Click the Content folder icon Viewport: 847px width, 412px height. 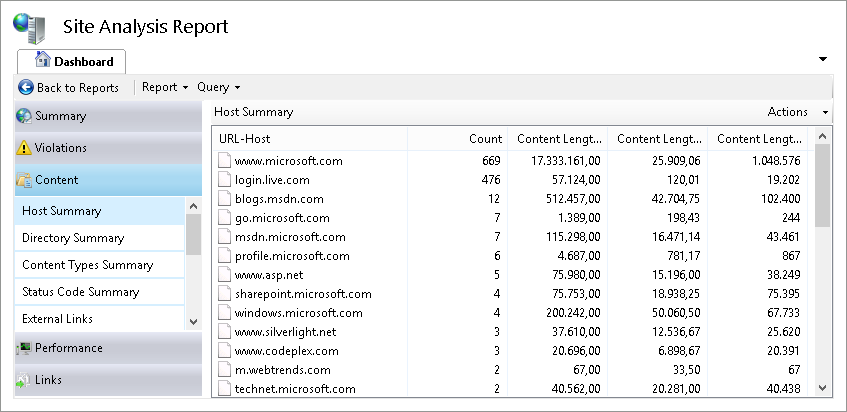click(x=24, y=180)
